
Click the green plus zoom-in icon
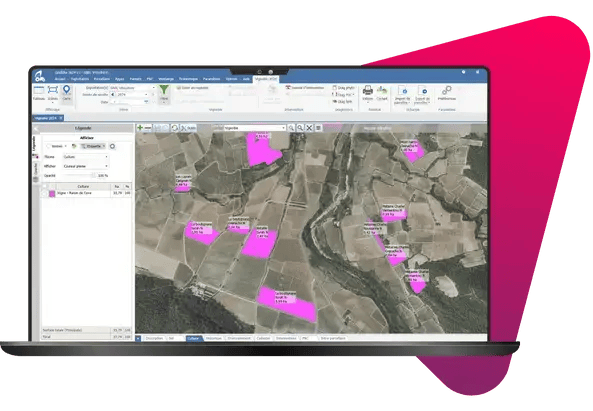(x=140, y=128)
